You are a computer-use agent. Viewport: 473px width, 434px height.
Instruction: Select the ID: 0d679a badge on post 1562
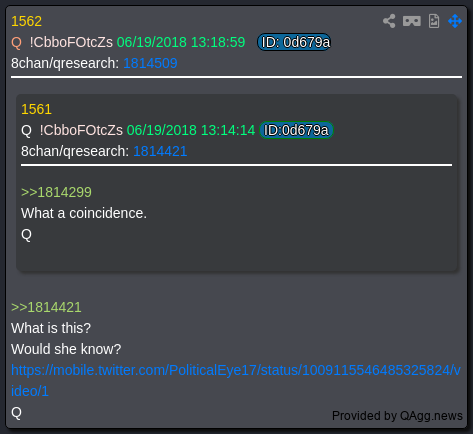click(x=294, y=42)
